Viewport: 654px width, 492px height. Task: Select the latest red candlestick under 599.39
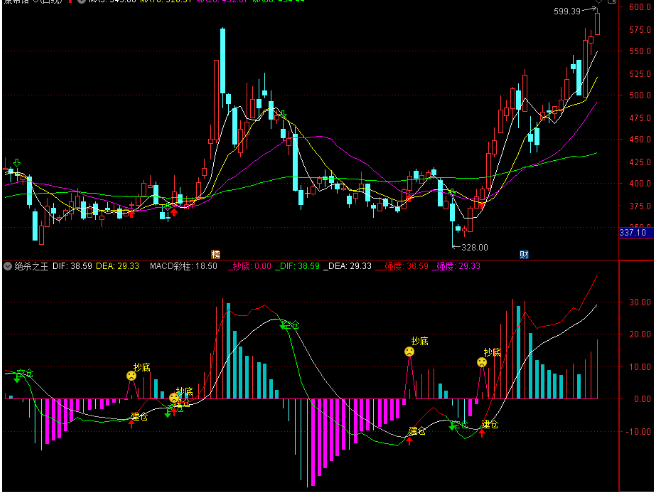tap(597, 23)
